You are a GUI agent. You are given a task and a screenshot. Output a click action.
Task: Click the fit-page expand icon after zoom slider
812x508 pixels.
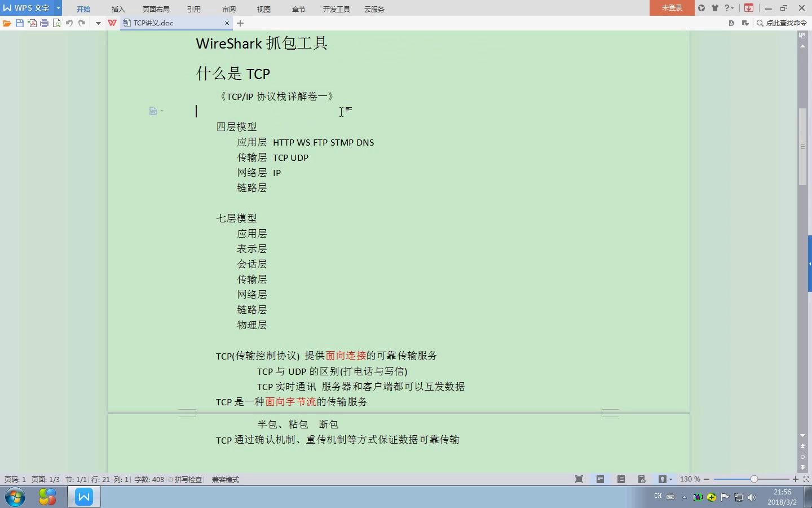point(806,479)
